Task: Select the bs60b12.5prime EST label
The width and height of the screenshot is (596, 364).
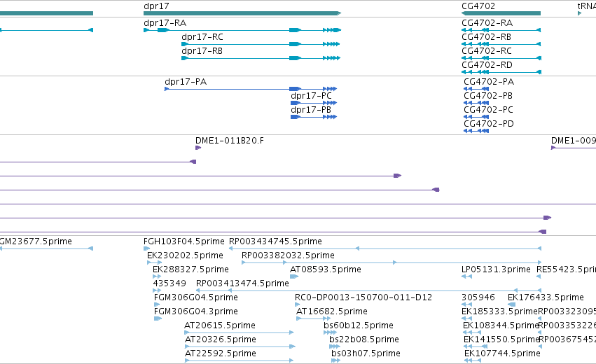Action: point(359,326)
